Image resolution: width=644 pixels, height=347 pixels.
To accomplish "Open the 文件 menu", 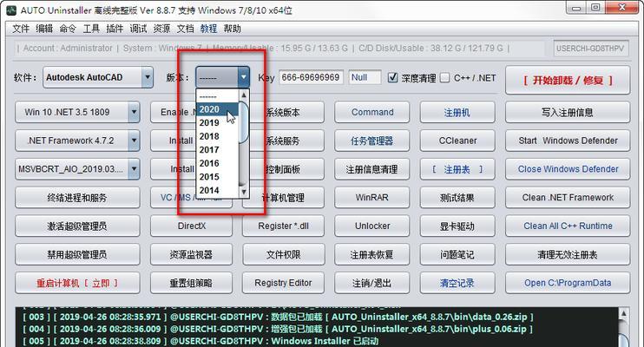I will 21,29.
